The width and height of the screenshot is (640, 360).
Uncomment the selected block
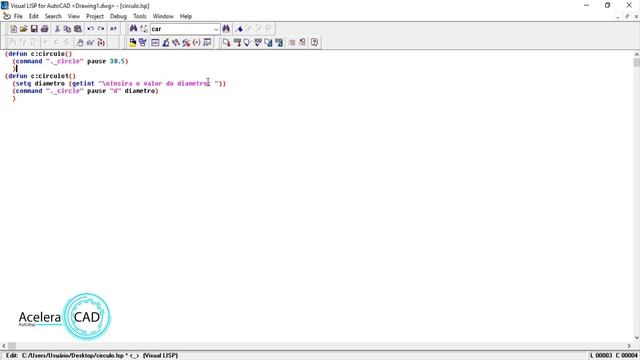(302, 42)
